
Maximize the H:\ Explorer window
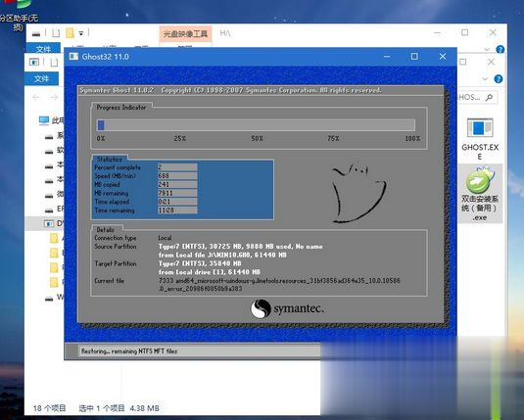pos(464,32)
